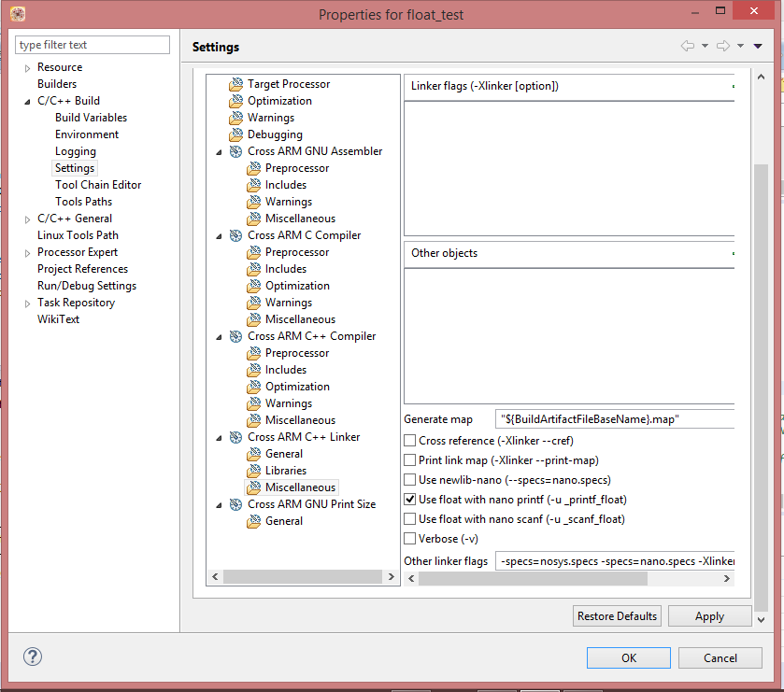This screenshot has height=692, width=784.
Task: Click the OK button
Action: point(629,658)
